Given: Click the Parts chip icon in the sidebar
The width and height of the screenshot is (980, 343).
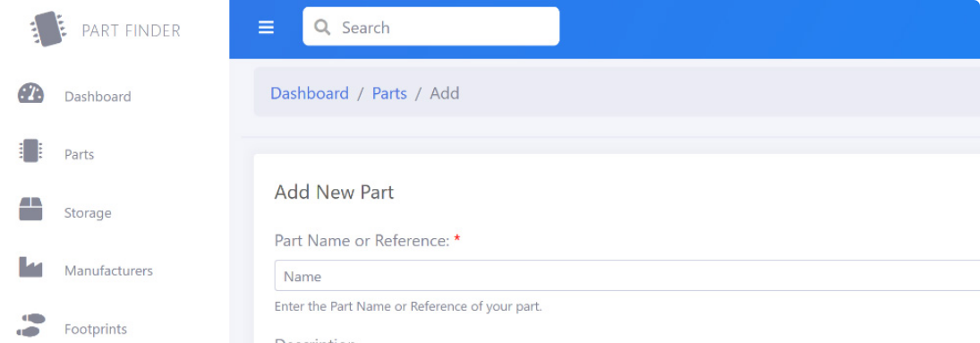Looking at the screenshot, I should click(x=30, y=150).
